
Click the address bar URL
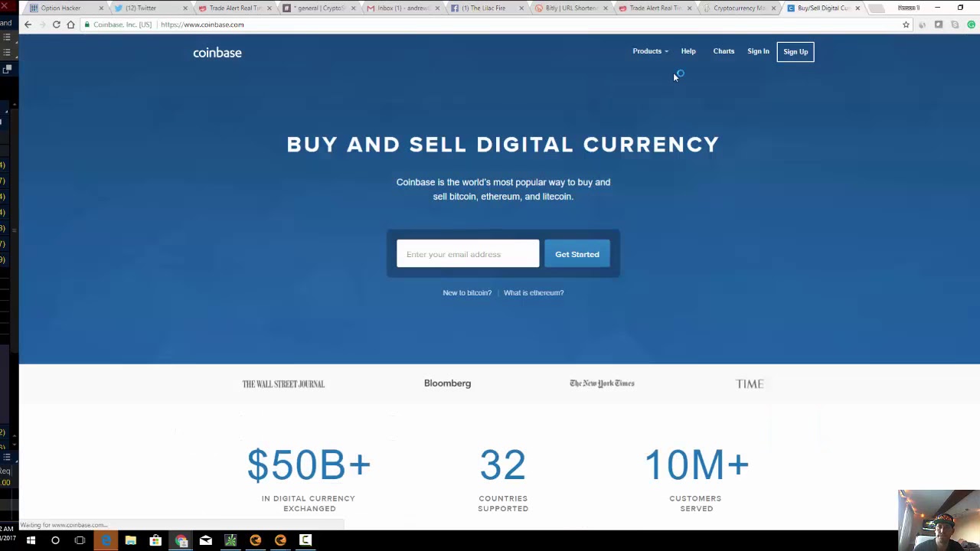pyautogui.click(x=202, y=24)
